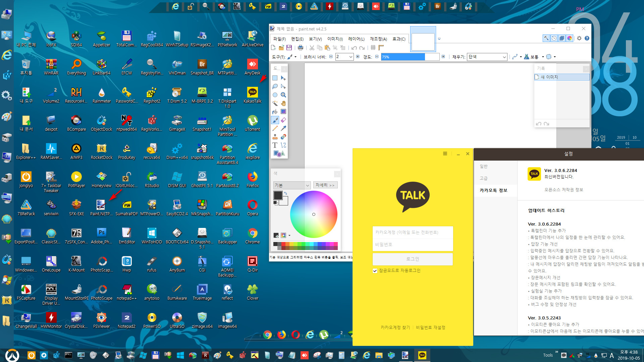
Task: Select the Move Selection tool
Action: click(283, 86)
